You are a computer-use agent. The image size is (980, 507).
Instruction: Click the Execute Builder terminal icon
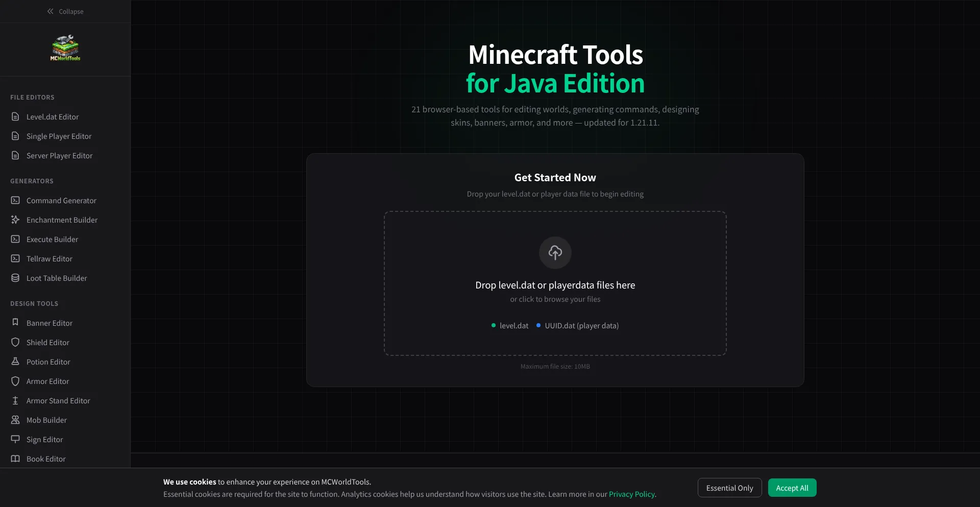(x=15, y=239)
